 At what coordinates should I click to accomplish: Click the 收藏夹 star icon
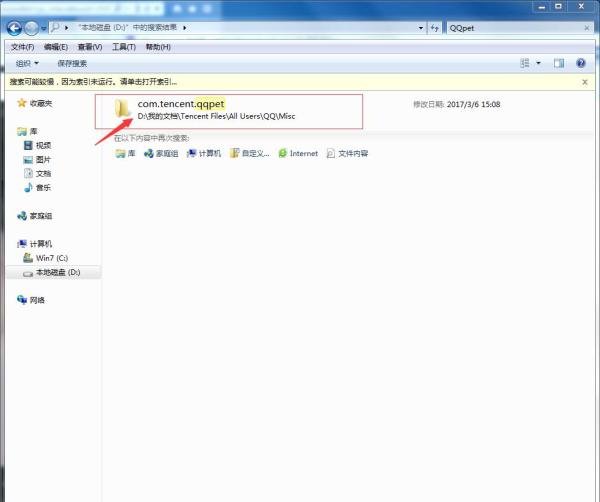22,103
